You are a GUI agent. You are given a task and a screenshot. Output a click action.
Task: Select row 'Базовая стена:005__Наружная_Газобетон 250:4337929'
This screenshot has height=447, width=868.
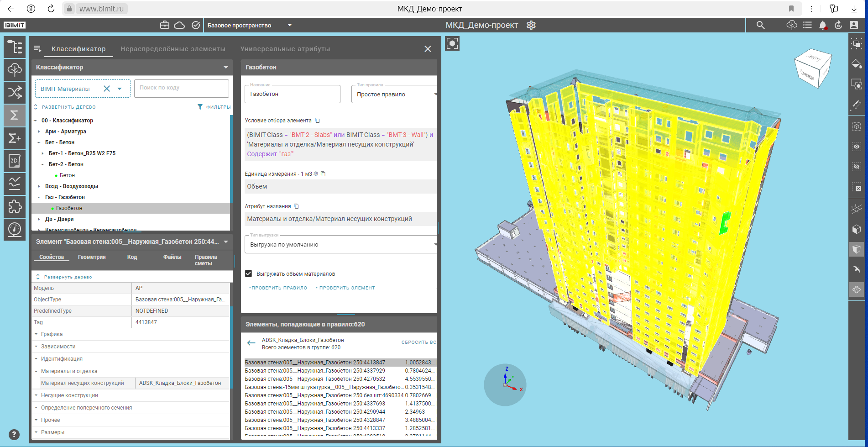[x=340, y=371]
